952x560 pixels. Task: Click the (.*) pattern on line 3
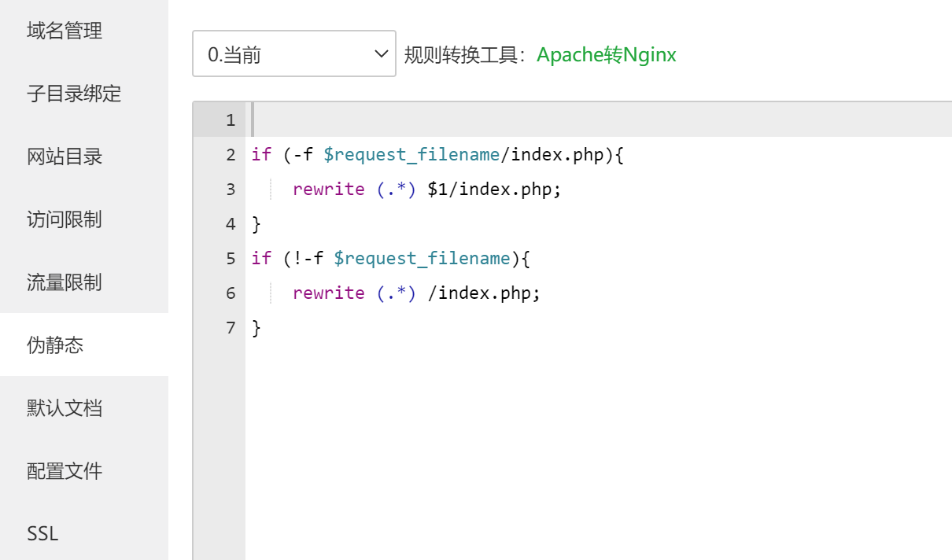click(x=396, y=189)
